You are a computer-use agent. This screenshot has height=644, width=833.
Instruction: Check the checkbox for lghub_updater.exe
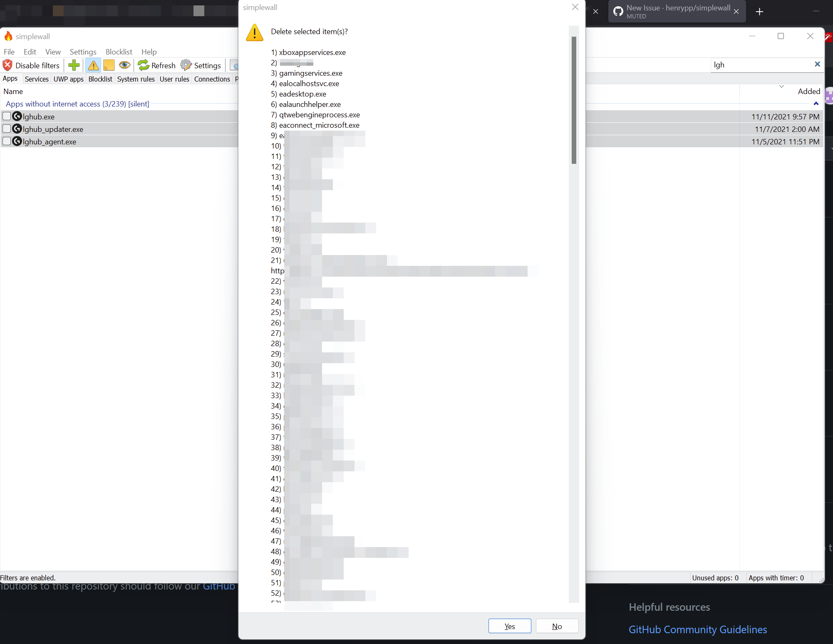[7, 129]
